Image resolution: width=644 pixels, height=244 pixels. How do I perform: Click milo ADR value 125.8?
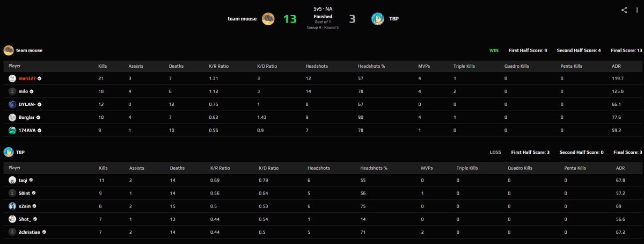point(617,91)
